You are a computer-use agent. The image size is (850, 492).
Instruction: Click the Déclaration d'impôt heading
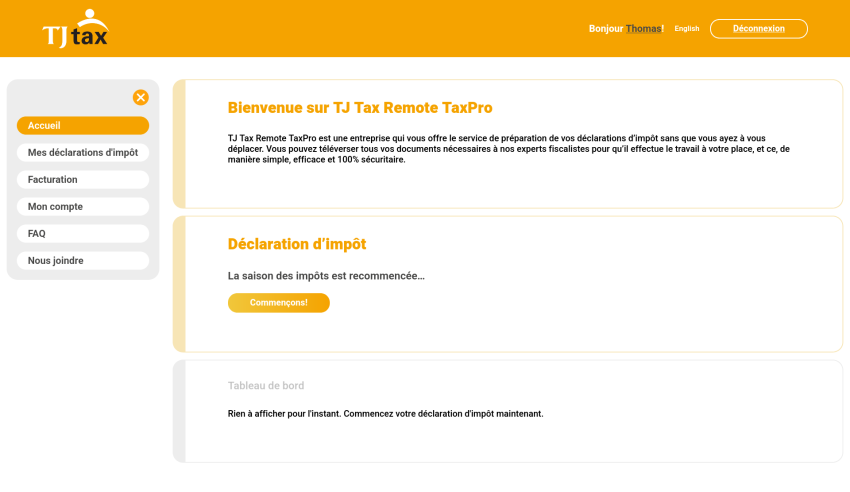coord(297,244)
